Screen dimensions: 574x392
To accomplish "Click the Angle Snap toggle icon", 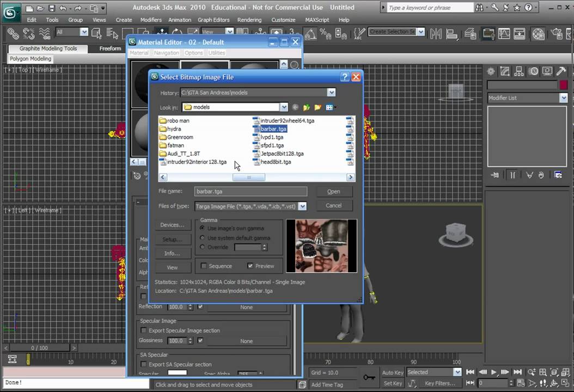I will pyautogui.click(x=310, y=34).
